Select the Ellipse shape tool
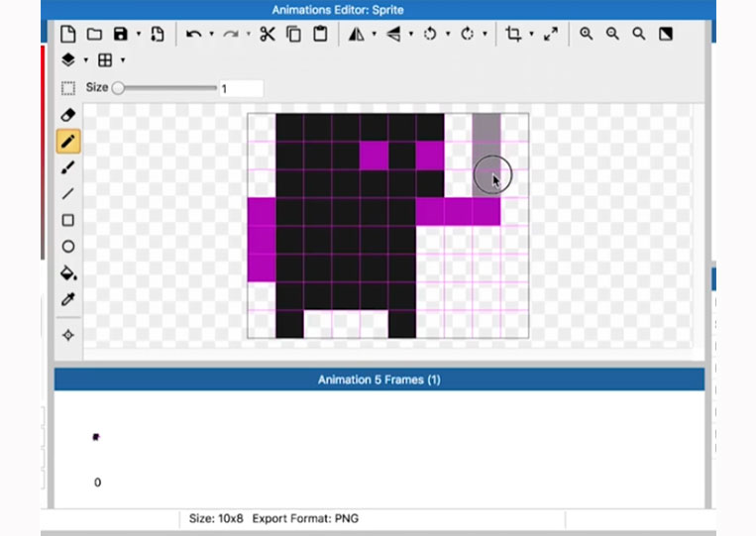This screenshot has width=756, height=536. click(68, 247)
